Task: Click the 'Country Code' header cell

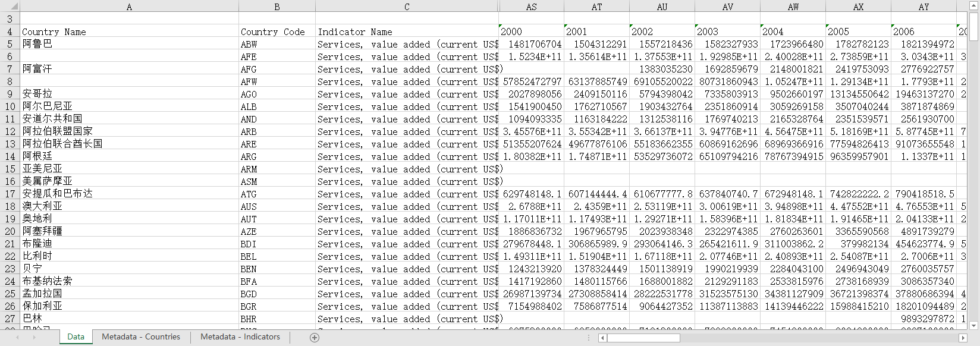Action: point(277,32)
